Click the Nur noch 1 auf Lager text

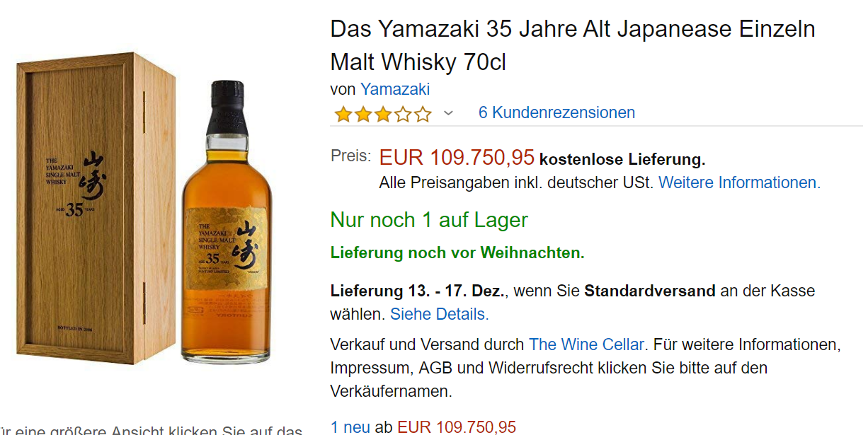click(x=429, y=220)
